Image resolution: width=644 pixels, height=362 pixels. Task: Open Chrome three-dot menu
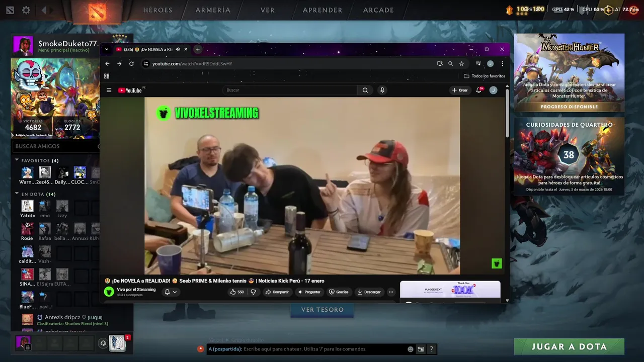click(502, 64)
